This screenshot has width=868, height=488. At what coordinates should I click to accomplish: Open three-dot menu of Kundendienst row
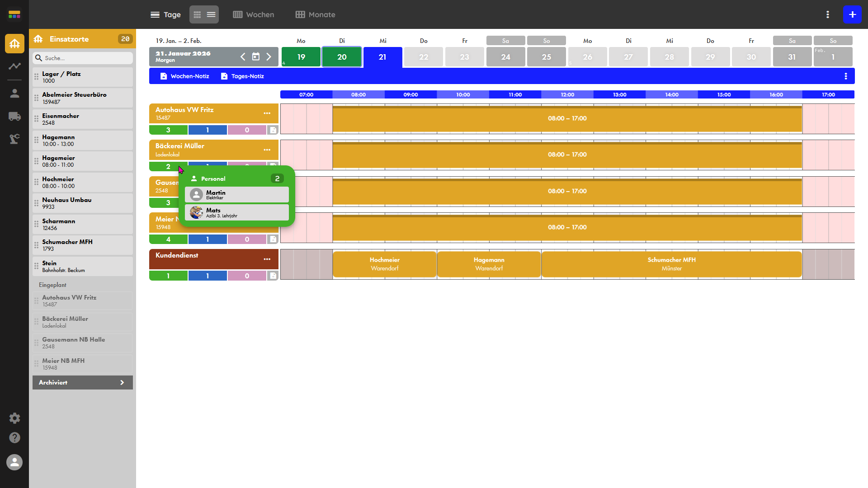pyautogui.click(x=267, y=259)
